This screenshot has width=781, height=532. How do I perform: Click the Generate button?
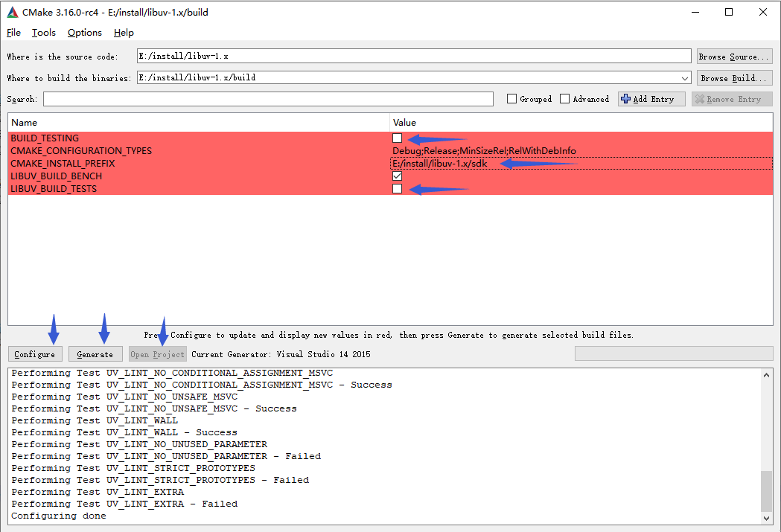[95, 354]
